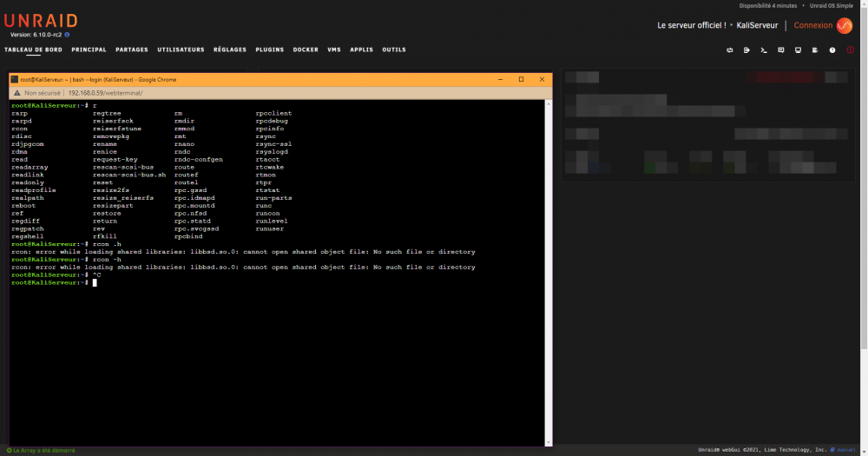
Task: Click 'request-key' in terminal listing
Action: (115, 160)
